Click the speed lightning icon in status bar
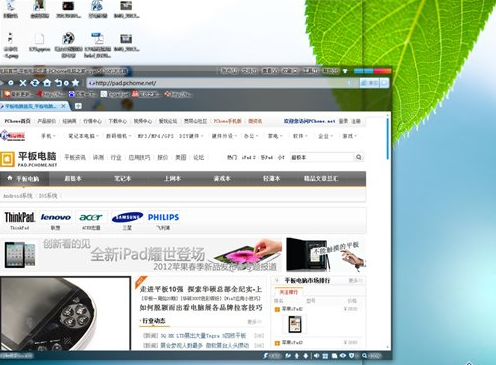 266,356
